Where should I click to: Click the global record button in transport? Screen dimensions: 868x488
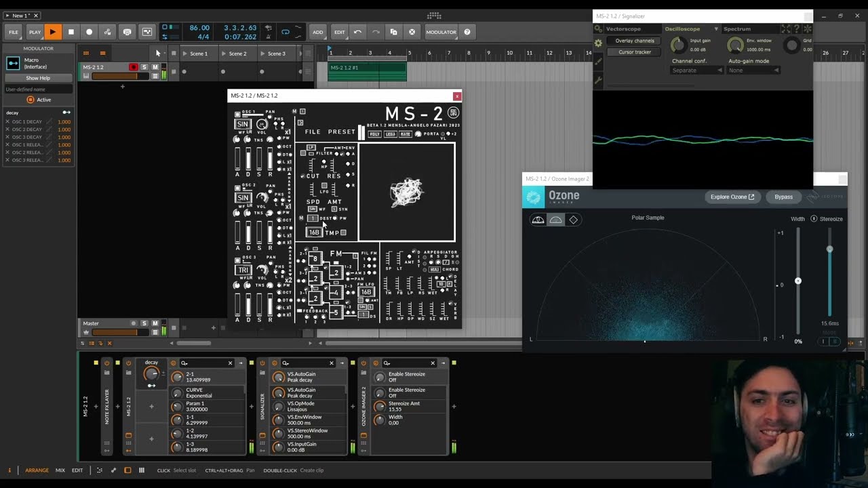(x=89, y=32)
